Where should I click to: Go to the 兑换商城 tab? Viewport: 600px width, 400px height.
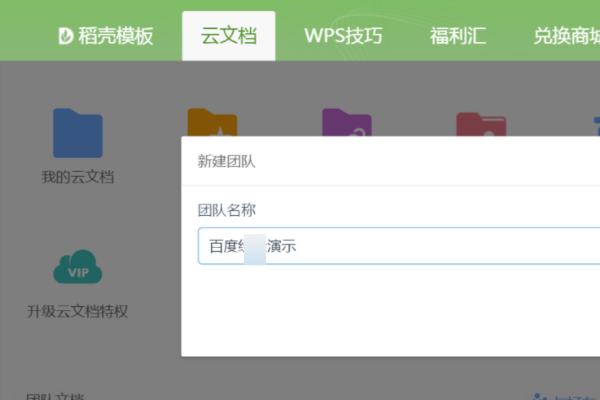[567, 36]
